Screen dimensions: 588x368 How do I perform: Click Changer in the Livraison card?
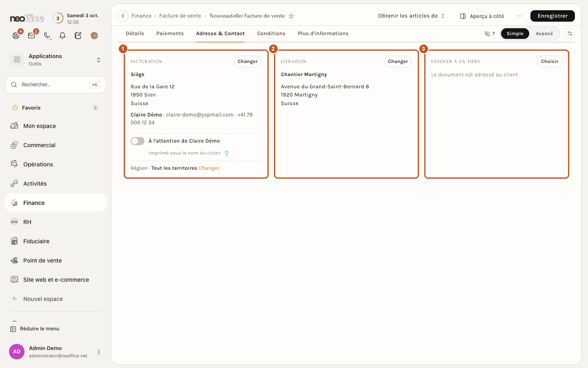pos(398,61)
